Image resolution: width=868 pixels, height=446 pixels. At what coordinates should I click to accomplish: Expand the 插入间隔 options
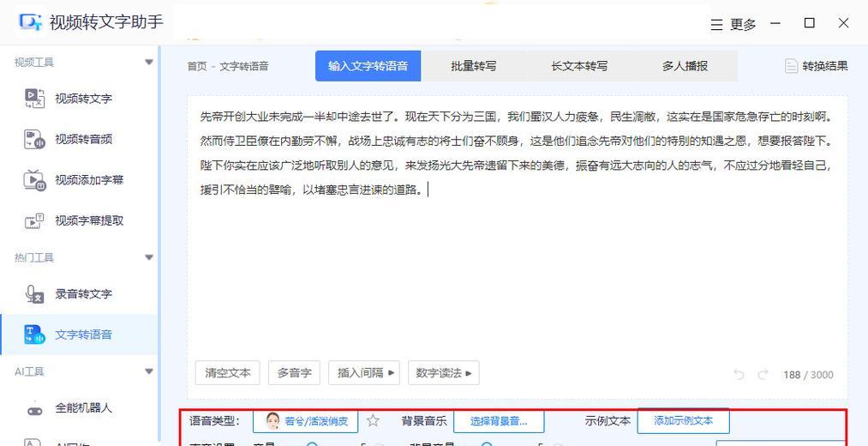coord(364,373)
